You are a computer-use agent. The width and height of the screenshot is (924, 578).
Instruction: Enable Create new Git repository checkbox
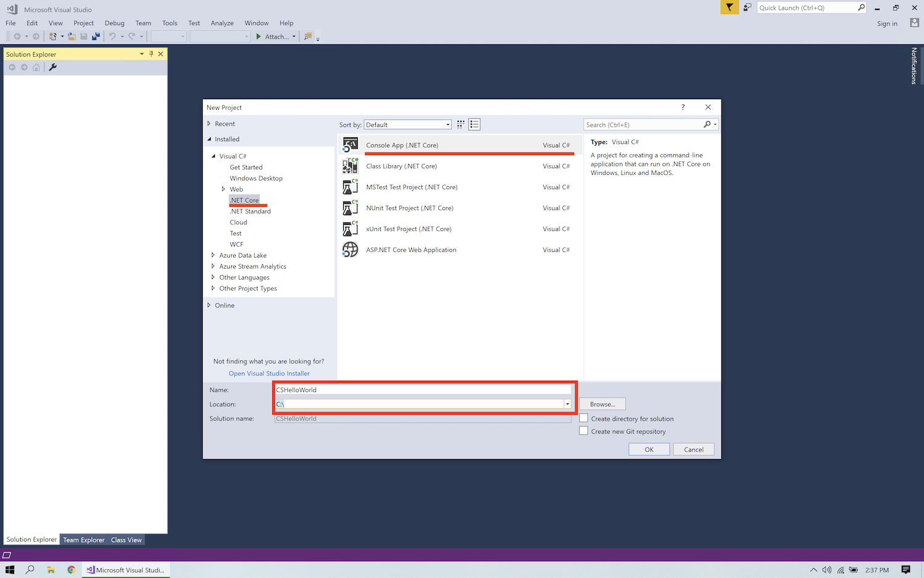(583, 431)
